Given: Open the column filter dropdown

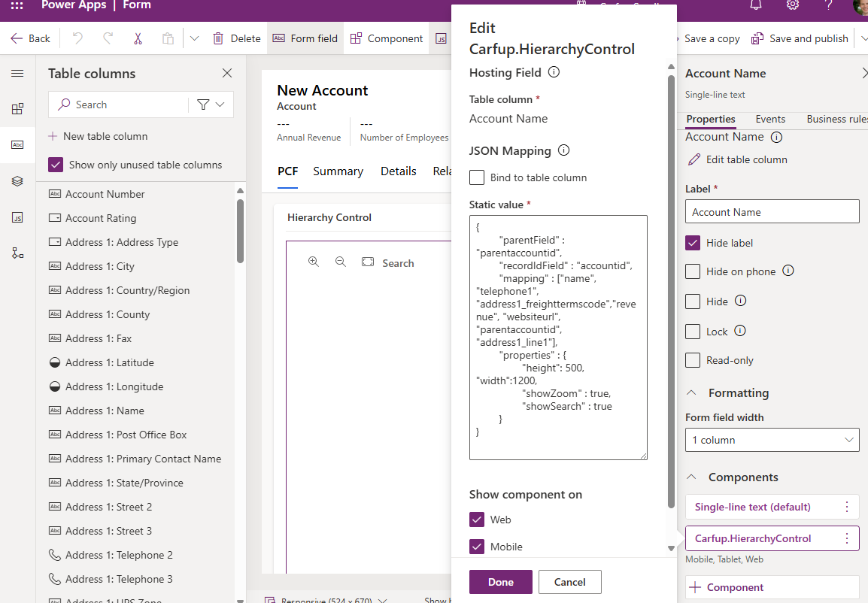Looking at the screenshot, I should 211,105.
